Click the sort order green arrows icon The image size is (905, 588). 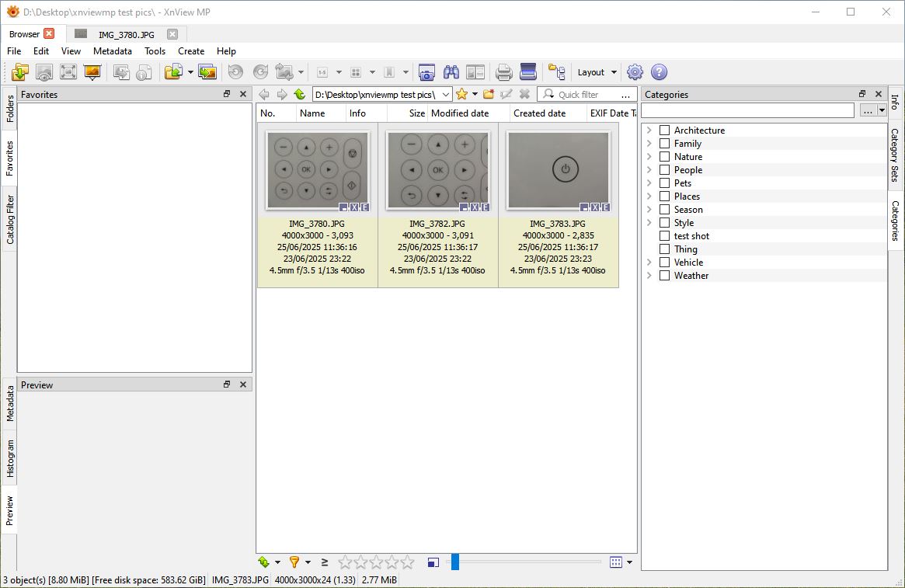click(264, 562)
